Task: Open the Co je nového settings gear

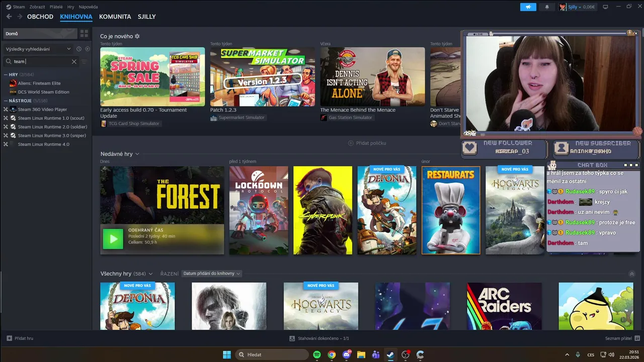Action: pyautogui.click(x=137, y=36)
